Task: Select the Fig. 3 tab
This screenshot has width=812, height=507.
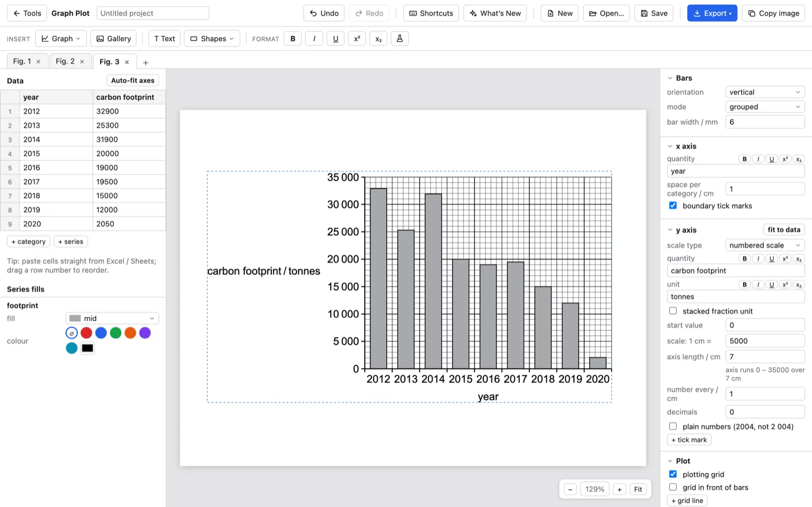Action: point(109,62)
